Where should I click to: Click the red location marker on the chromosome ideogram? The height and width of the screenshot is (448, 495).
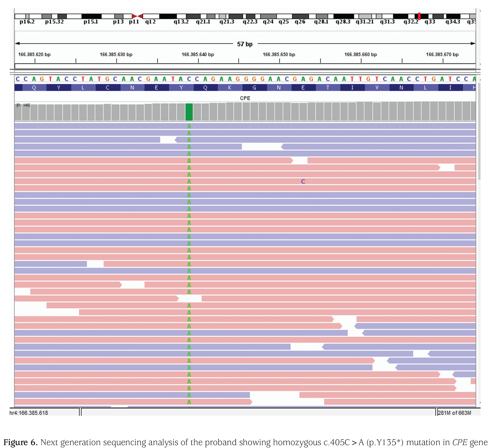pyautogui.click(x=419, y=16)
